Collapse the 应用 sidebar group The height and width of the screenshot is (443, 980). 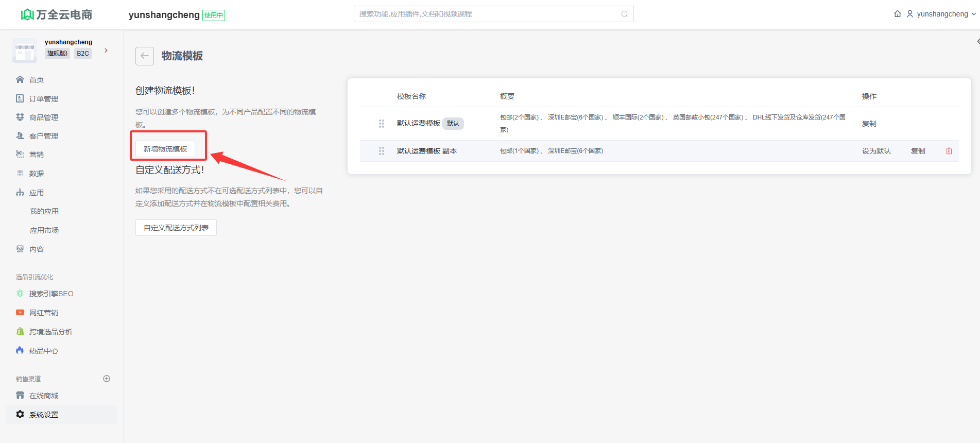[36, 193]
